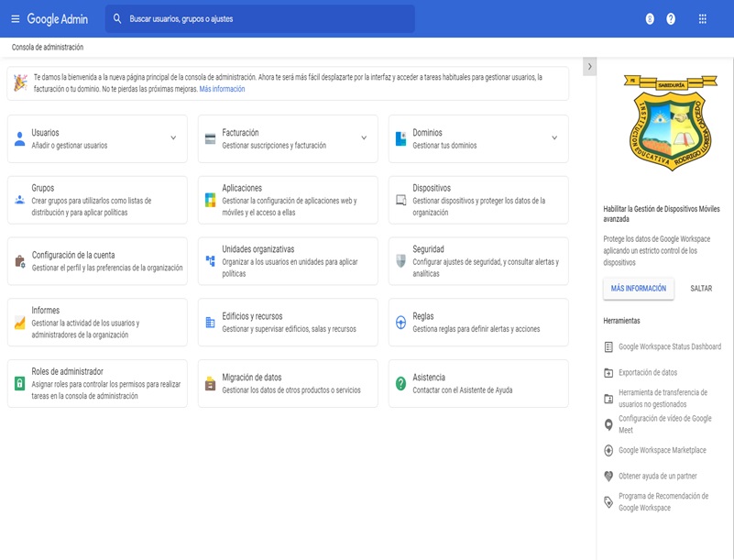Image resolution: width=734 pixels, height=560 pixels.
Task: Focus the search users, groups or settings field
Action: tap(266, 19)
